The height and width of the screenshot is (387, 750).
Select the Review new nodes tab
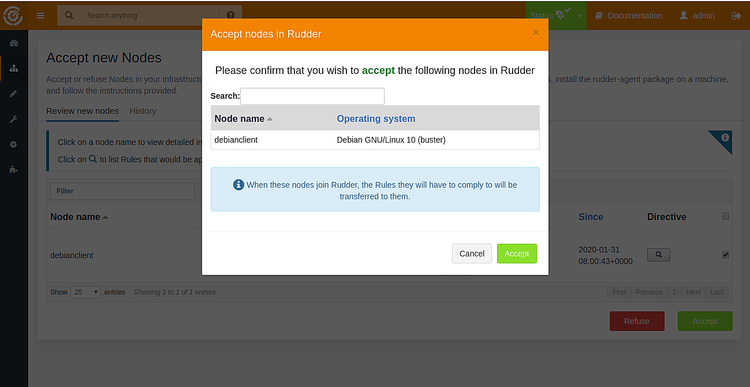click(x=82, y=111)
